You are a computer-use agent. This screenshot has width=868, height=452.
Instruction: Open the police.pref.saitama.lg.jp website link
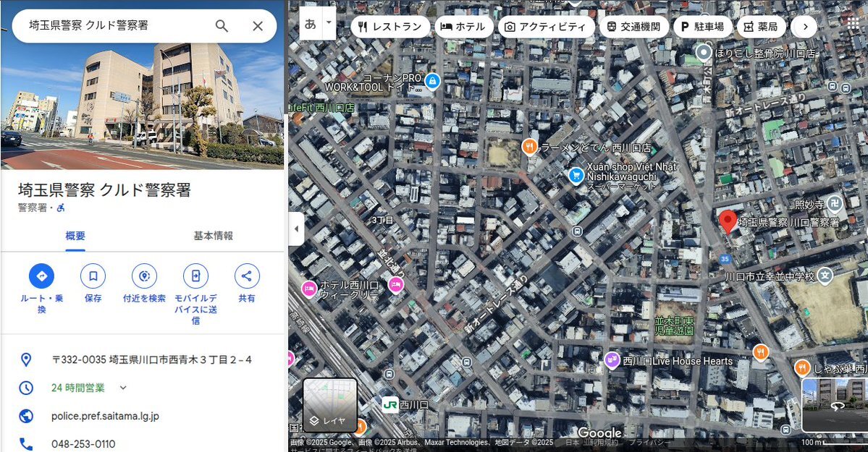pyautogui.click(x=105, y=416)
